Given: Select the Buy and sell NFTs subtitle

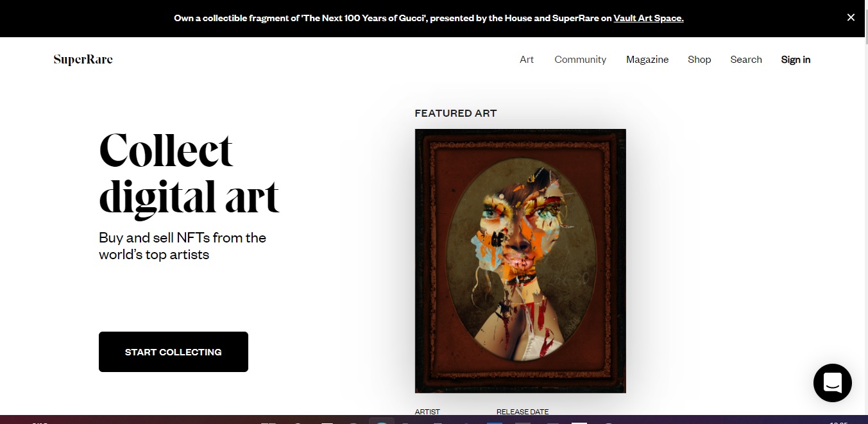Looking at the screenshot, I should (x=182, y=246).
